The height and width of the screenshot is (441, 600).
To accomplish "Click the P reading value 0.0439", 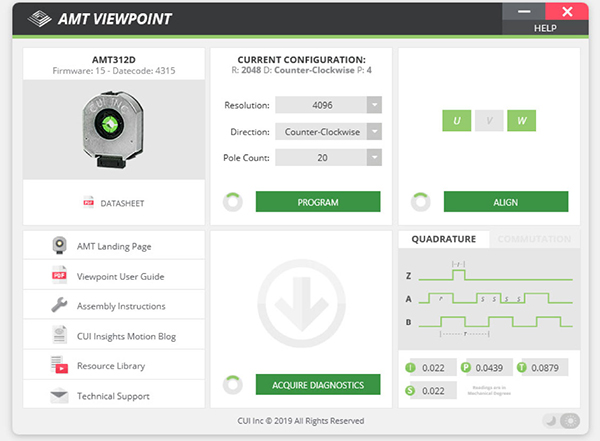I will (x=489, y=368).
